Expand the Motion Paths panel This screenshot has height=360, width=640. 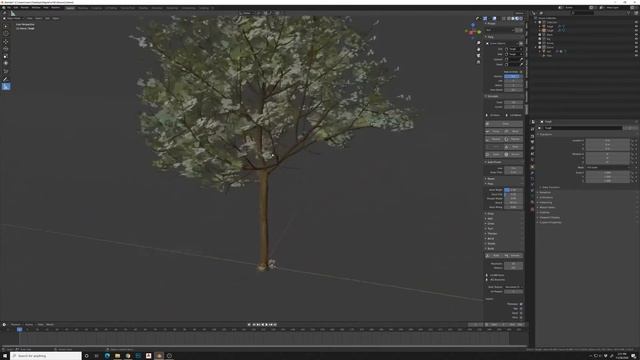pyautogui.click(x=547, y=207)
